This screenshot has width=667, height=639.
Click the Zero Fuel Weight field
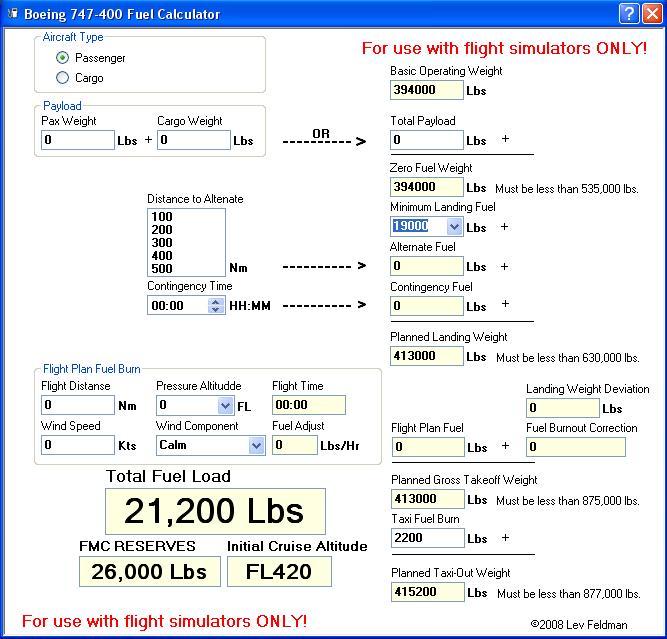pos(427,187)
